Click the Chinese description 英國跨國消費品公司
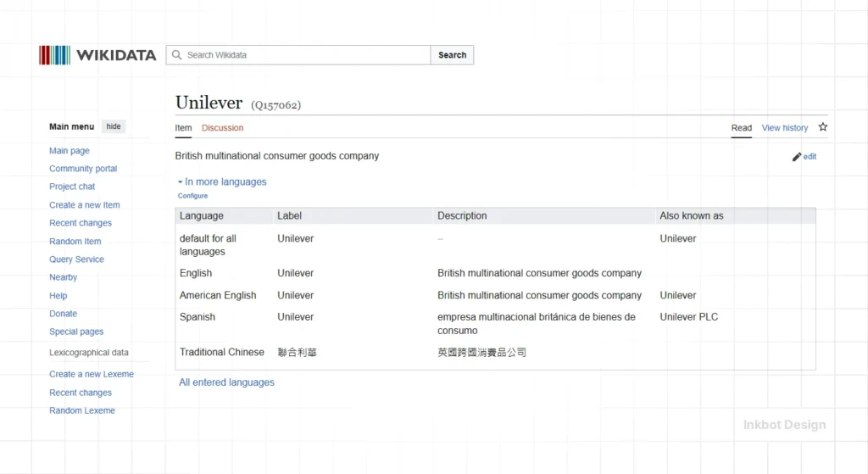The width and height of the screenshot is (868, 474). [x=481, y=352]
